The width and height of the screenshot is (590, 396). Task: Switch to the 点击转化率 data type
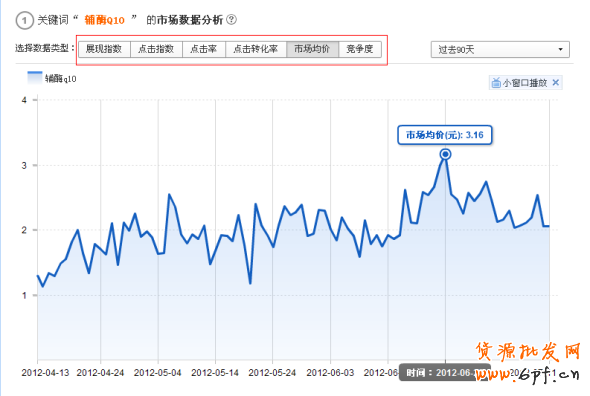256,49
